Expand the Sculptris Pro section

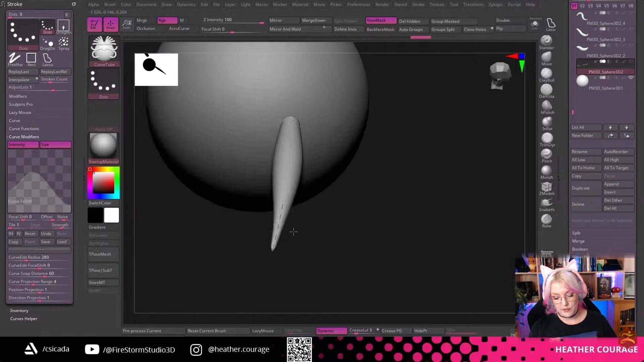click(21, 104)
